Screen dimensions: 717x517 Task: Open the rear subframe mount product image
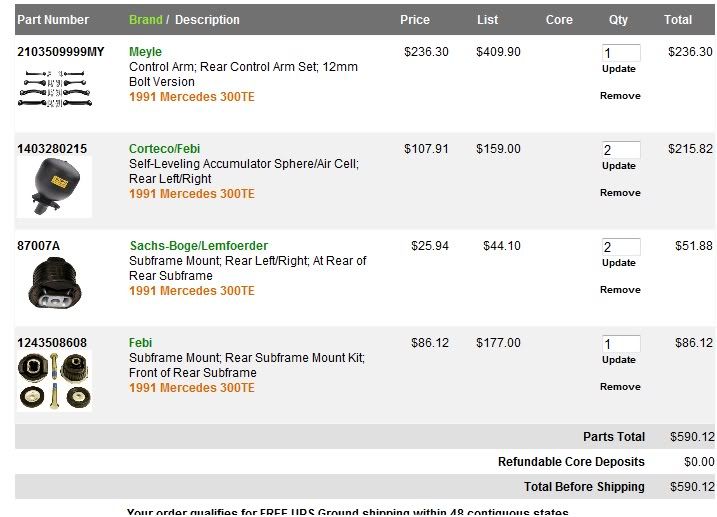tap(54, 284)
